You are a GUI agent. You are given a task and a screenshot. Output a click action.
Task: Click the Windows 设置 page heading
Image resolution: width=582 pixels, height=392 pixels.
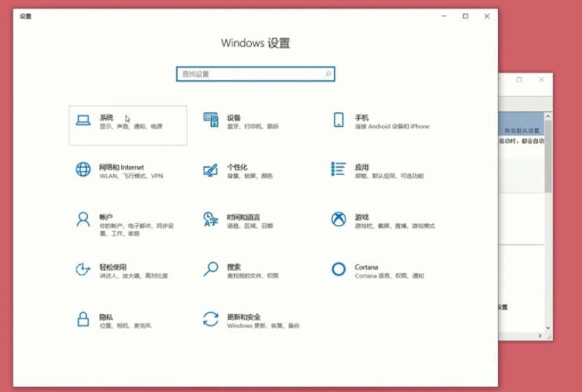pos(256,43)
